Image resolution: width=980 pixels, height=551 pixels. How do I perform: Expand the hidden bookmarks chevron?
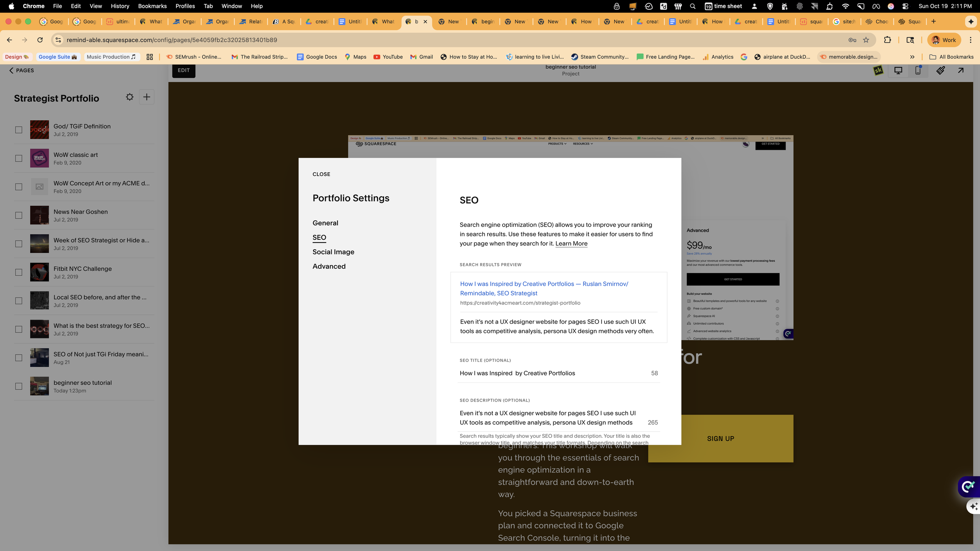(912, 57)
